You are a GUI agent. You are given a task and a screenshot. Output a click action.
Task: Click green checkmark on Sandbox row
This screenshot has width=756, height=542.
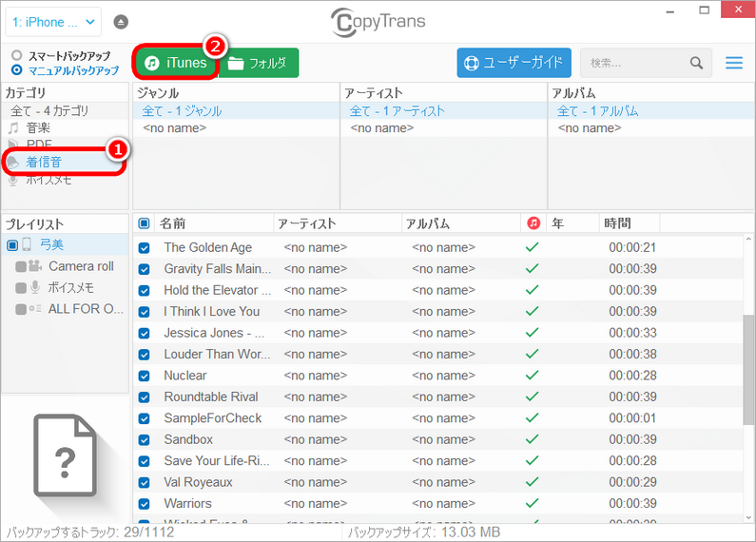click(x=532, y=438)
